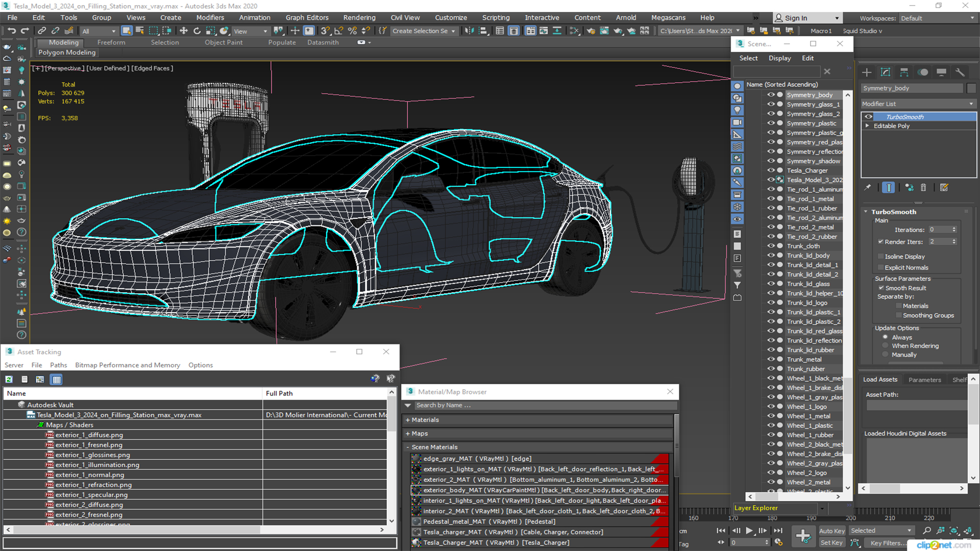The width and height of the screenshot is (980, 551).
Task: Clear the Scene Explorer search filter X
Action: click(x=827, y=71)
